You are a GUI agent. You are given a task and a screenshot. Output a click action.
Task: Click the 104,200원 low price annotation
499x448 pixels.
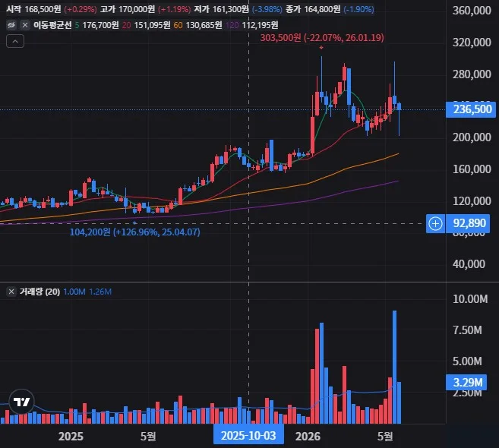point(135,232)
